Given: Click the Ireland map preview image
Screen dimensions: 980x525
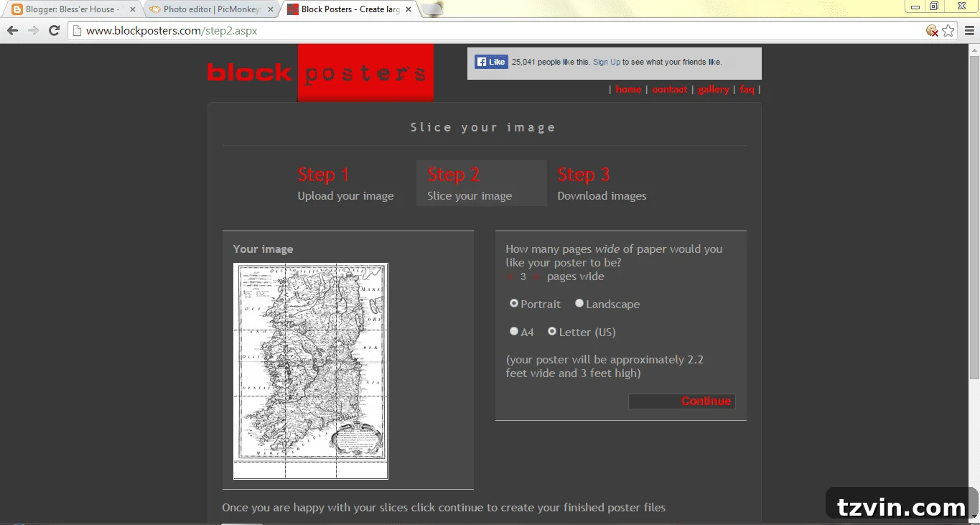Looking at the screenshot, I should [x=311, y=371].
